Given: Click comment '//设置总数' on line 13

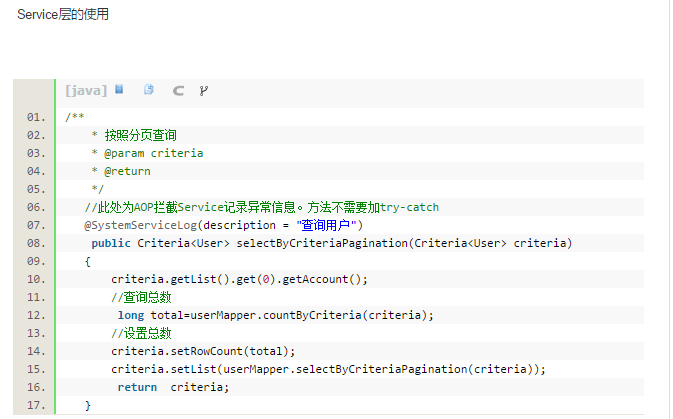Looking at the screenshot, I should [x=141, y=333].
